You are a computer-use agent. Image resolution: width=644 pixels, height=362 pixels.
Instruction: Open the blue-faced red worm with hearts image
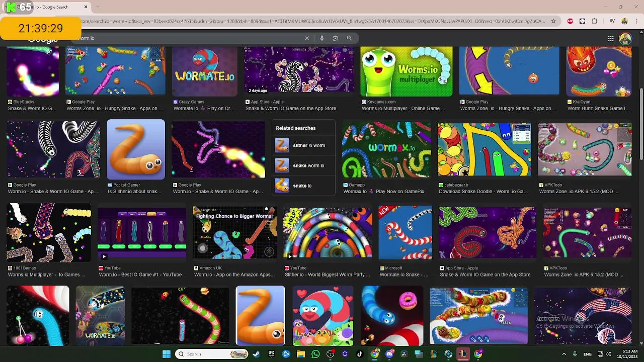(323, 316)
